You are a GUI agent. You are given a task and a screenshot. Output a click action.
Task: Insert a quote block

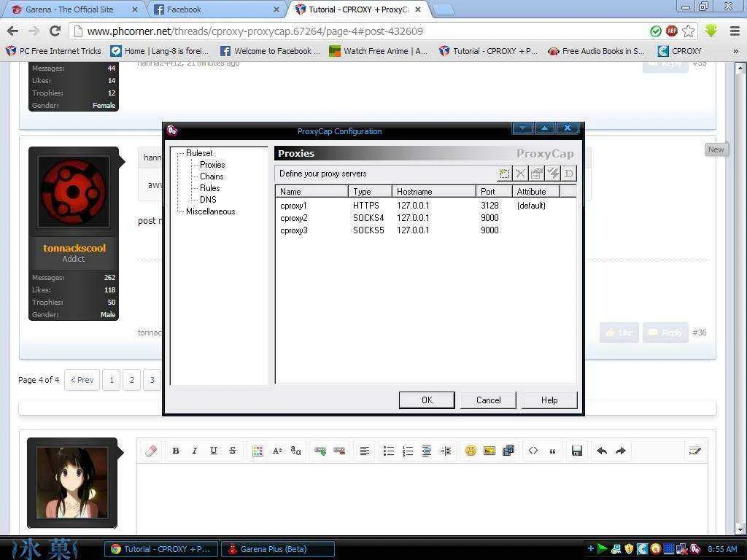tap(553, 451)
